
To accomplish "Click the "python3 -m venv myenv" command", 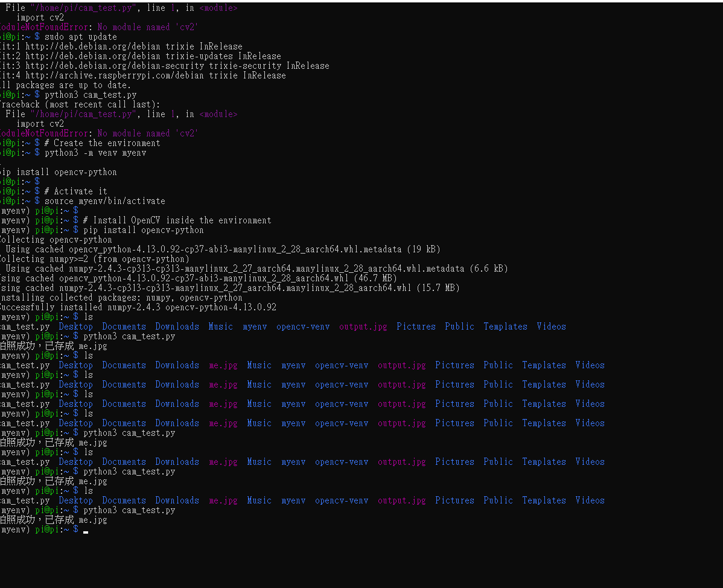I will [95, 153].
